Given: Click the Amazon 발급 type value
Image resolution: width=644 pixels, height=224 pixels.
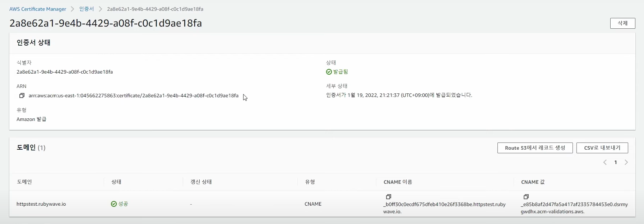Looking at the screenshot, I should [x=32, y=119].
